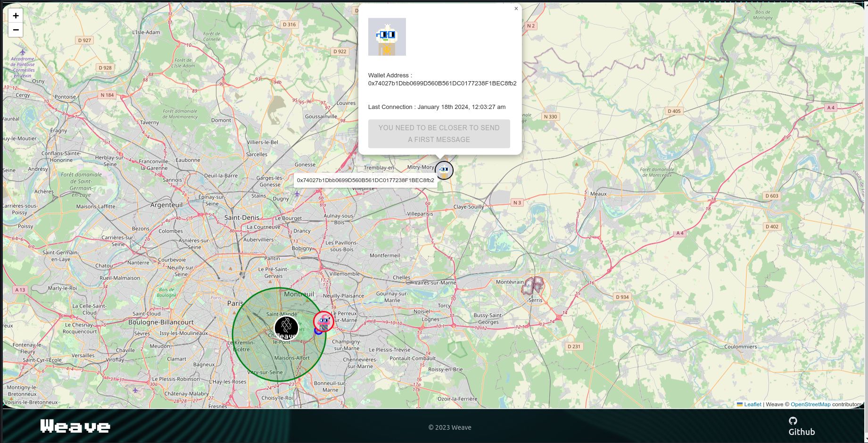Click the Github octocat icon
Viewport: 868px width, 443px height.
click(793, 421)
